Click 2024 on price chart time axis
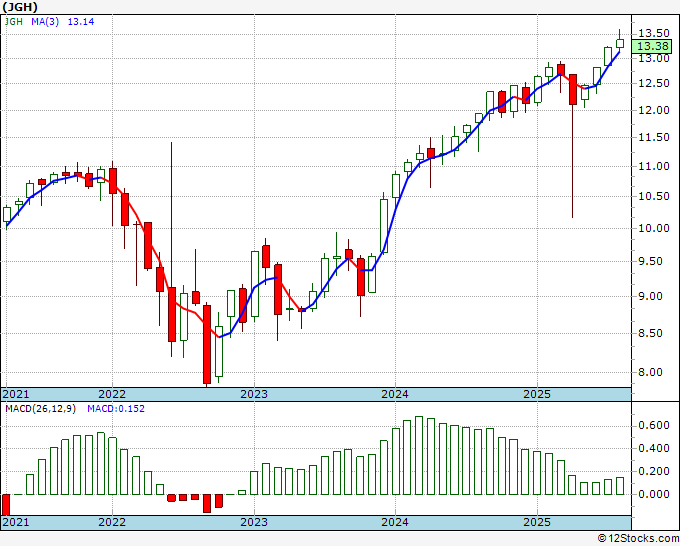 (x=395, y=394)
